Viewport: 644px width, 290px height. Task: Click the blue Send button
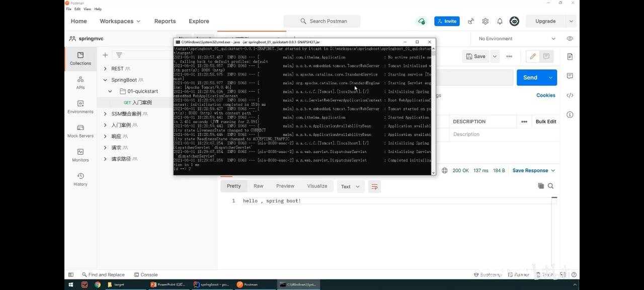pos(530,78)
